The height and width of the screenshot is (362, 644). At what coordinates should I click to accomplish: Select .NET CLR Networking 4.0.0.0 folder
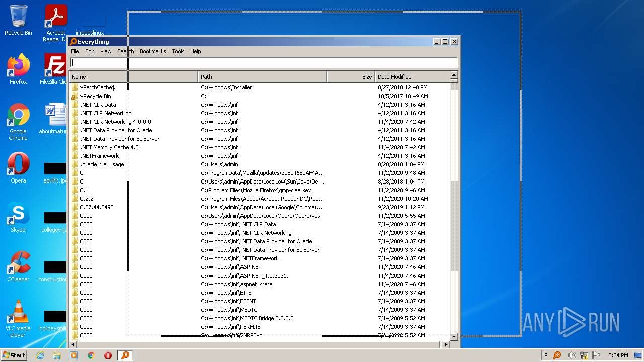click(x=260, y=122)
